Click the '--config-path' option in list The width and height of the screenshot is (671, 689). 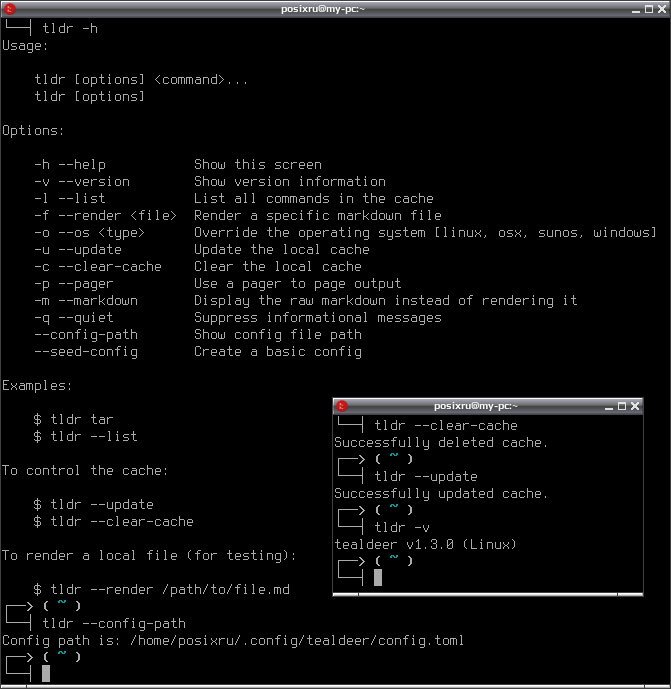[86, 335]
